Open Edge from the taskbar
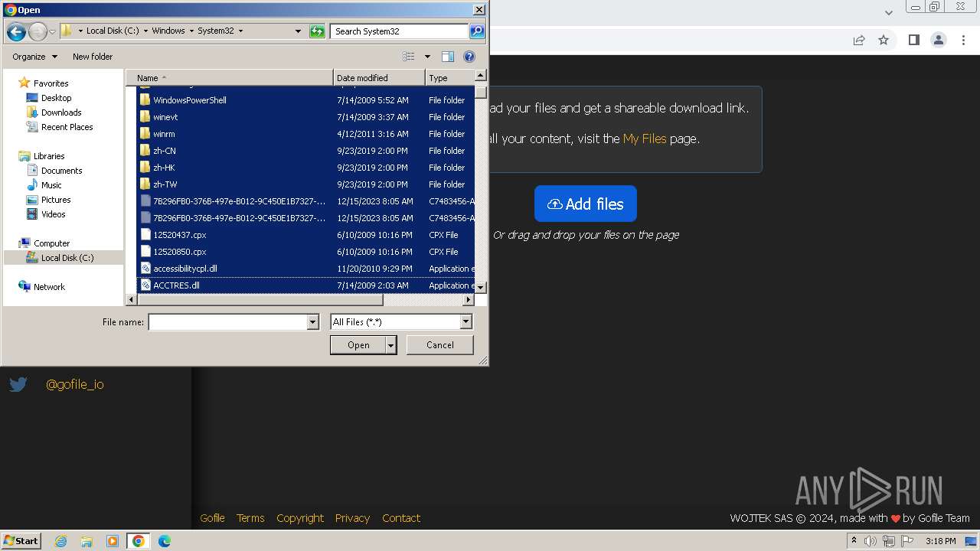This screenshot has width=980, height=551. [x=164, y=541]
